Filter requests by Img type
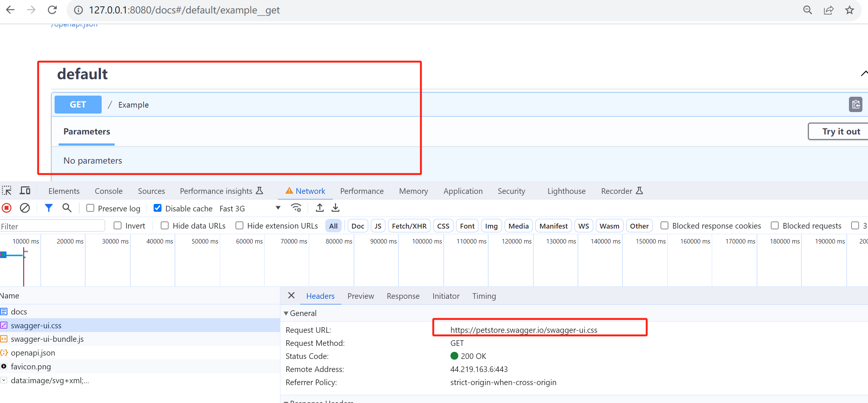Viewport: 868px width, 403px height. (491, 226)
